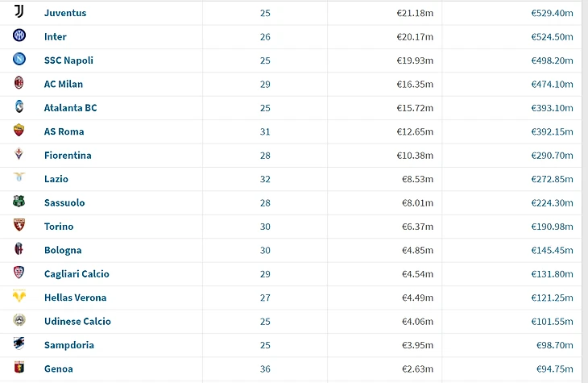Click the Inter club crest icon
588x383 pixels.
(x=19, y=35)
